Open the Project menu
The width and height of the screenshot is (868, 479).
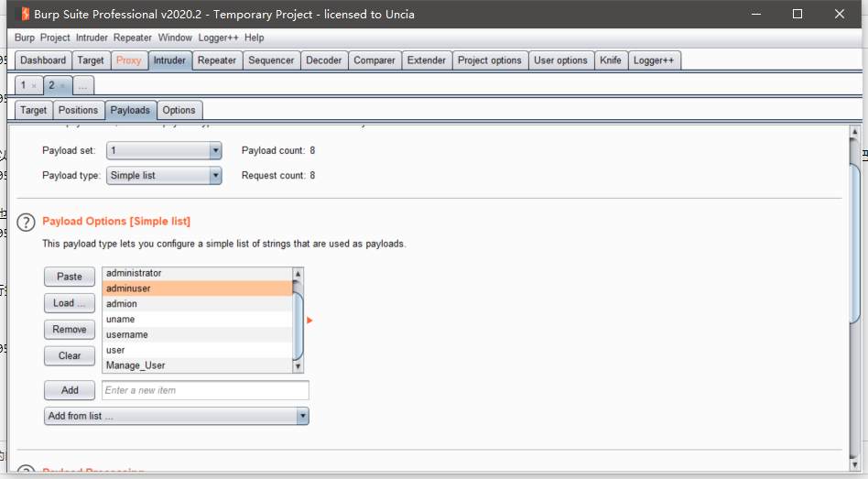[55, 38]
